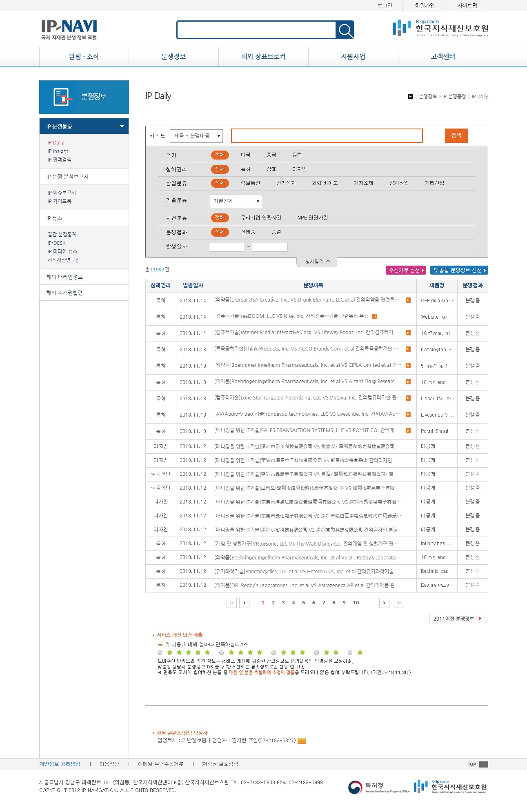Expand IP 뉴스 sidebar section
Viewport: 527px width, 812px height.
click(84, 218)
